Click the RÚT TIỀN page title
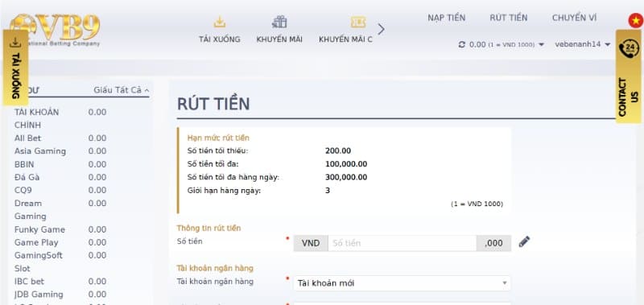Image resolution: width=644 pixels, height=305 pixels. click(213, 104)
